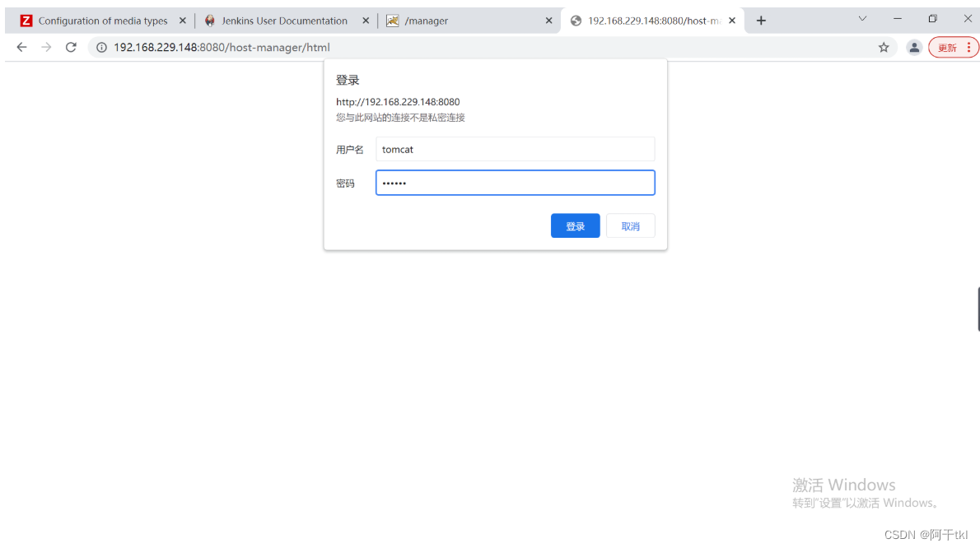Close the host-manager tab
Viewport: 980px width, 548px height.
pyautogui.click(x=732, y=21)
